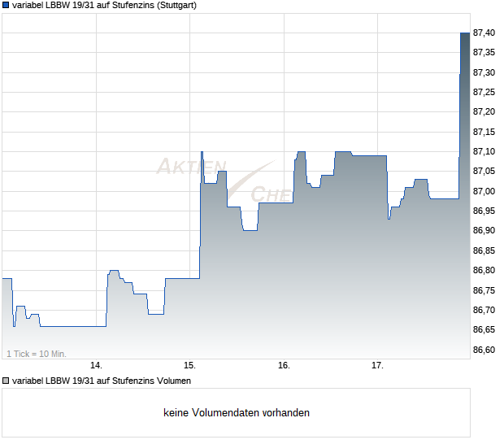The image size is (504, 444).
Task: Click the y-axis value '87,30'
Action: [x=484, y=72]
